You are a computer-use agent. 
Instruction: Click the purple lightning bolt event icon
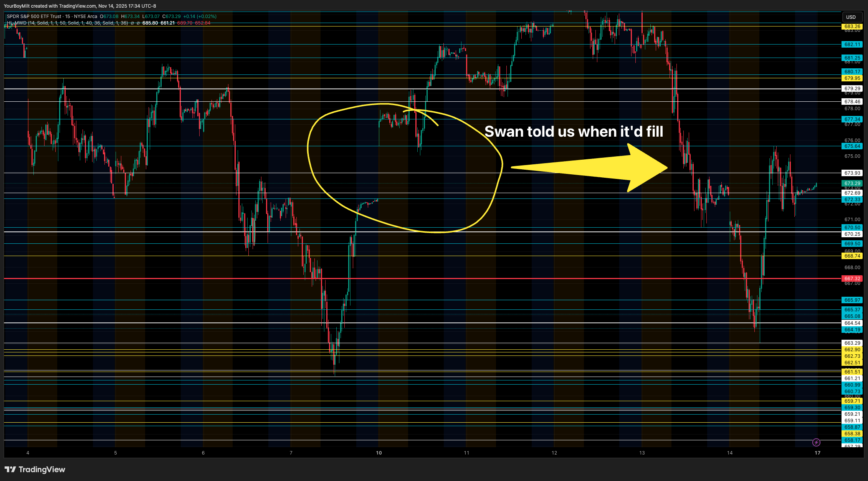coord(816,443)
